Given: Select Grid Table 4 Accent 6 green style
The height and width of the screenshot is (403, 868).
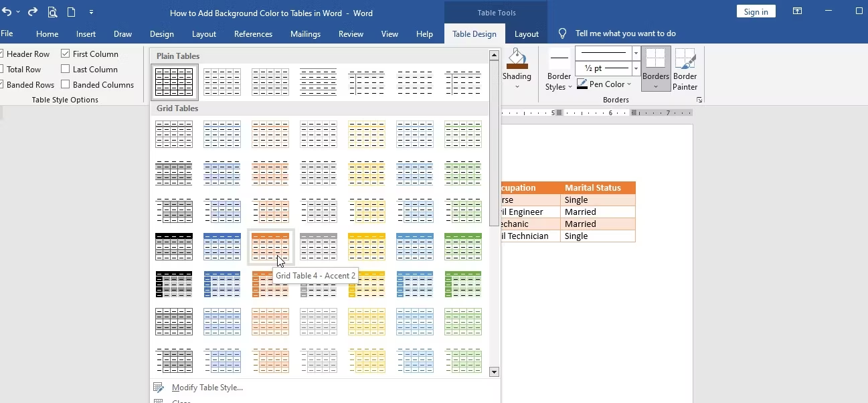Looking at the screenshot, I should point(463,247).
